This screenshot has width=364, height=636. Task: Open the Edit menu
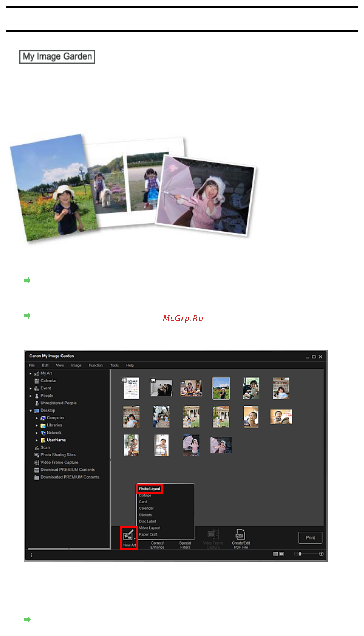(45, 365)
